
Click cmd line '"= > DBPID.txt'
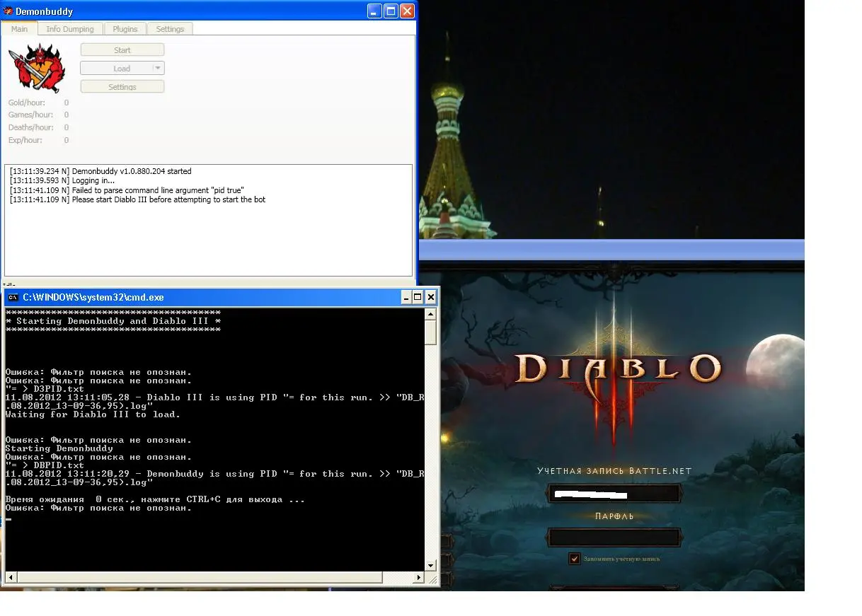(45, 465)
